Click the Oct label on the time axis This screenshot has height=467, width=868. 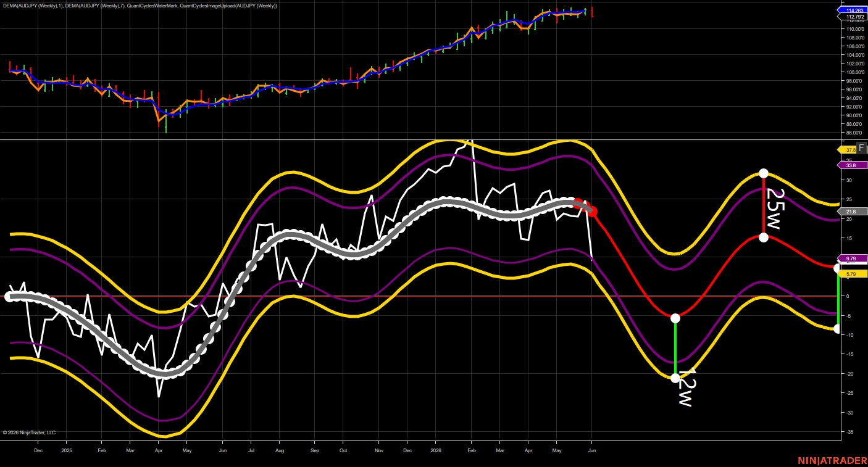point(343,450)
